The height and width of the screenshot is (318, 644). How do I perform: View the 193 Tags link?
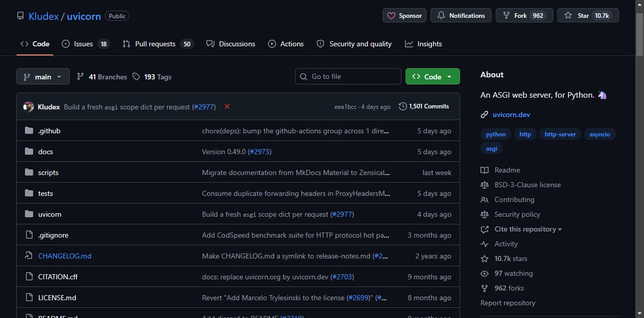(152, 77)
